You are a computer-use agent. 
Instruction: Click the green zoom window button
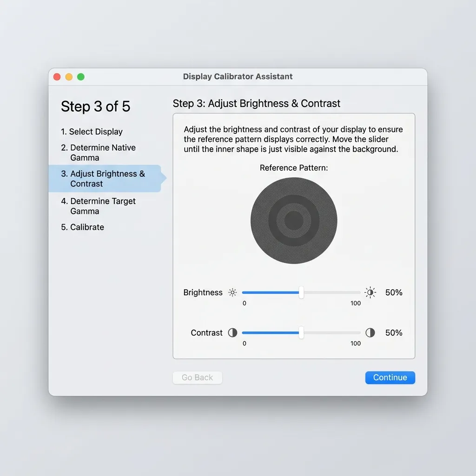click(81, 77)
